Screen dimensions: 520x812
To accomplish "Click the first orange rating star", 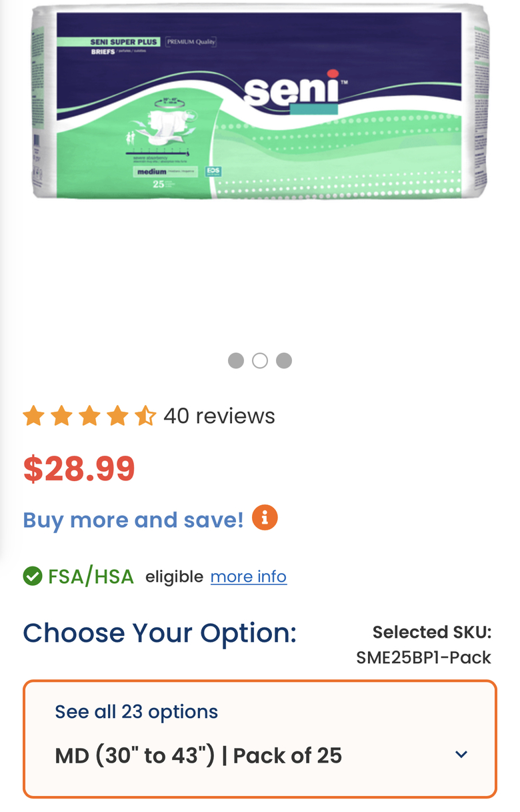I will click(33, 416).
